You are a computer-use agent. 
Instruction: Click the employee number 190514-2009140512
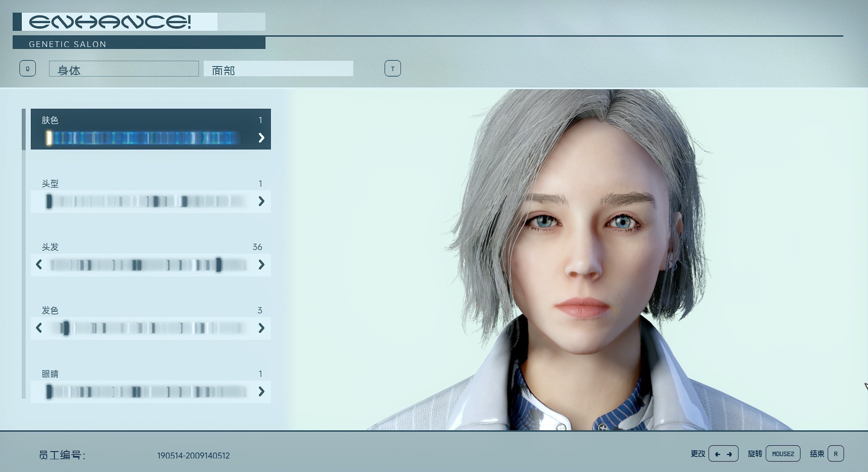tap(193, 456)
